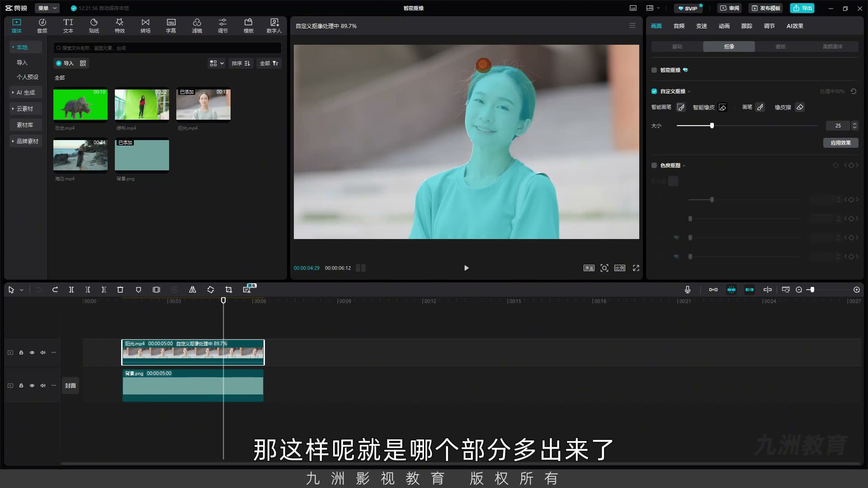Zoom out the timeline with minus icon

tap(799, 290)
